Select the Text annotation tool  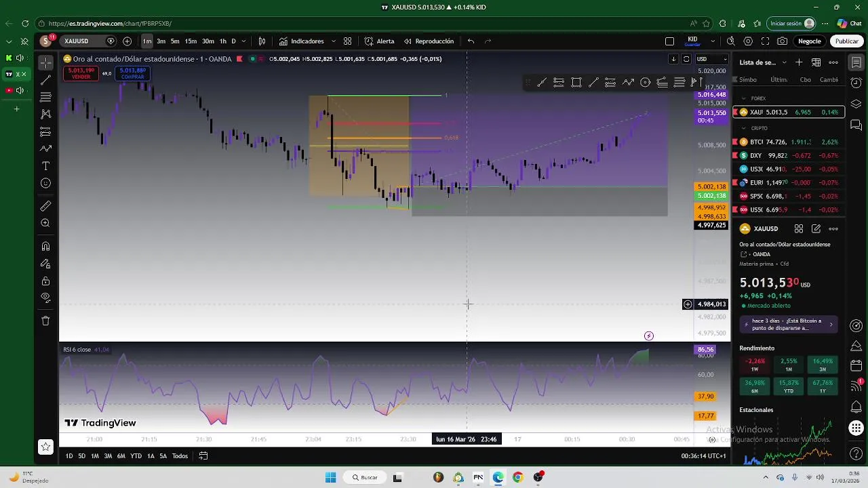[45, 166]
